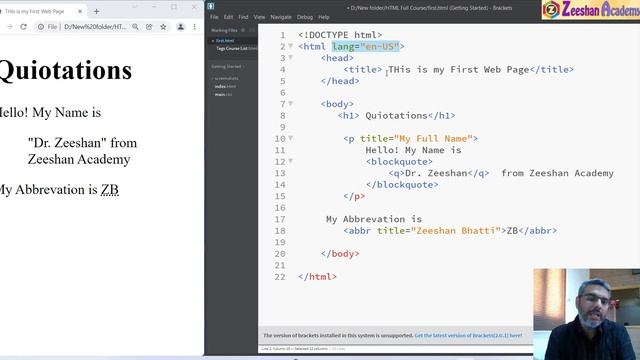Click 'Hello! My Name is' in the browser page
640x360 pixels.
pos(50,113)
